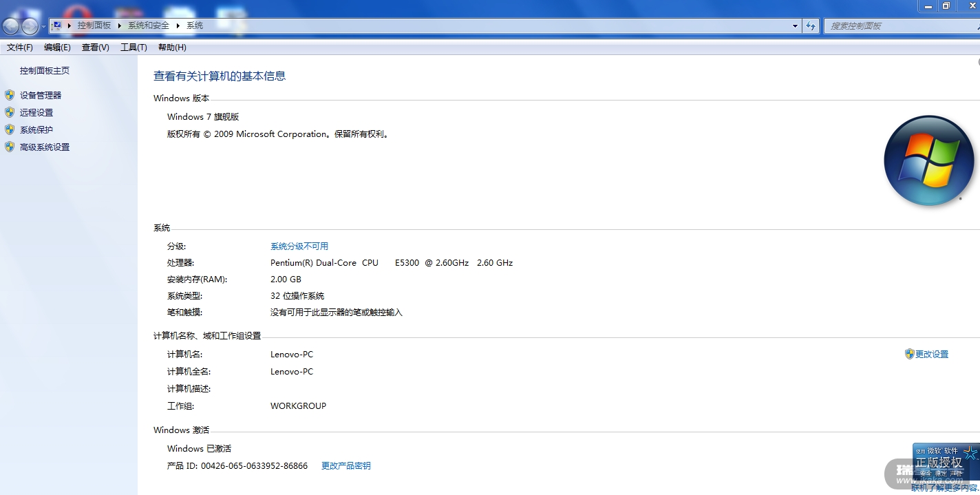Click the 系统分级不可用 rating link

click(299, 246)
